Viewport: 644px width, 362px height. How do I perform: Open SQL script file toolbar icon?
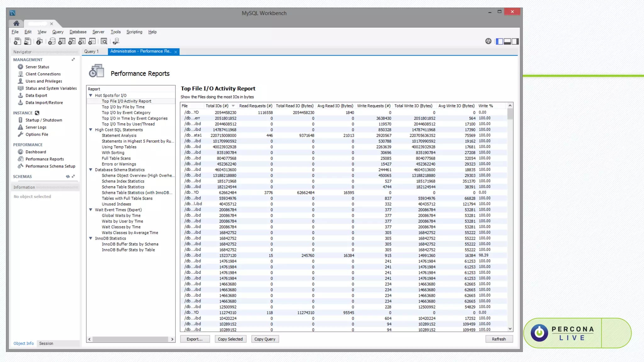point(28,41)
